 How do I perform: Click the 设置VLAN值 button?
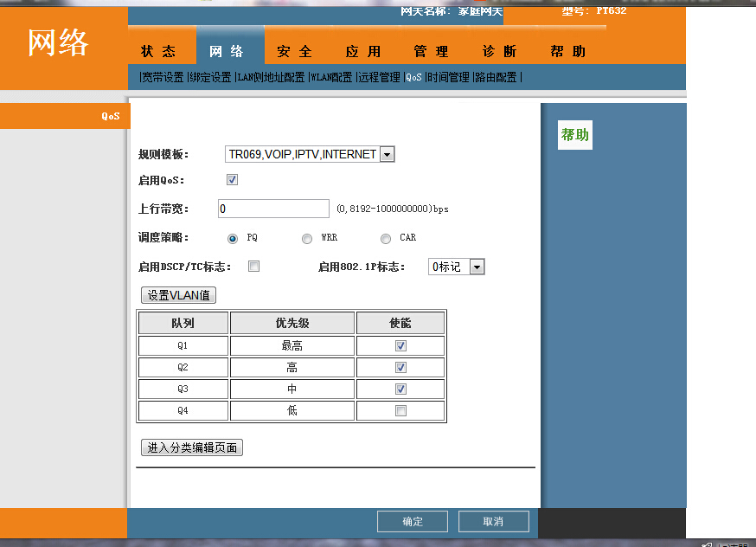[x=177, y=295]
